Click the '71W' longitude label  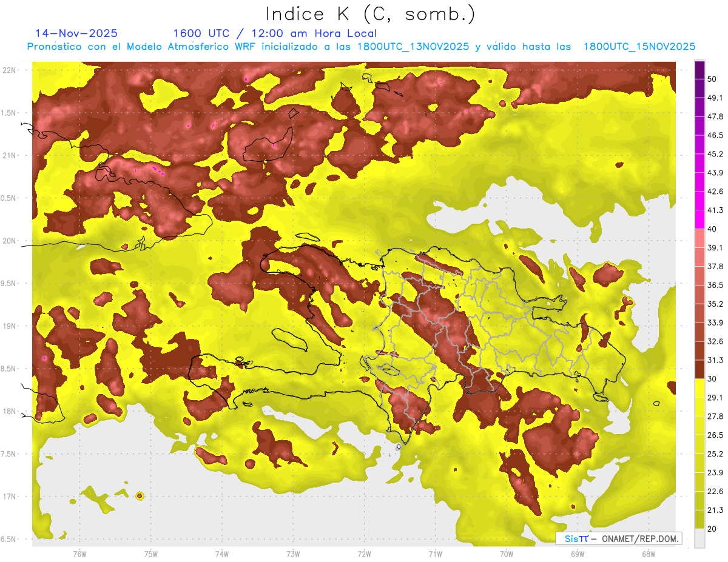435,554
